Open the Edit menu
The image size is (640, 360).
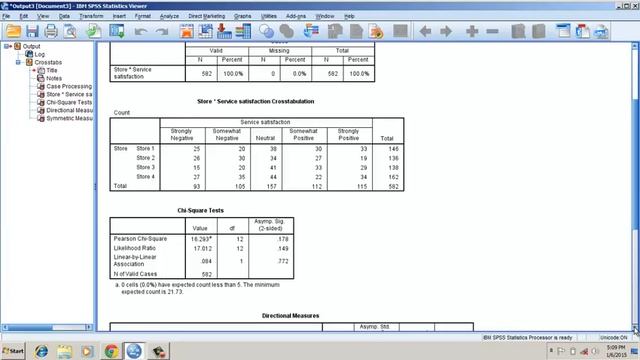24,16
